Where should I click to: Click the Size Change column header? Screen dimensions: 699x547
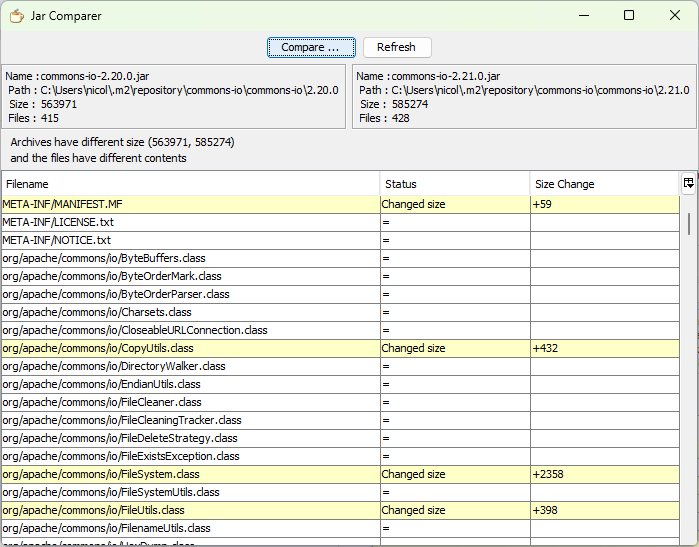click(x=604, y=184)
